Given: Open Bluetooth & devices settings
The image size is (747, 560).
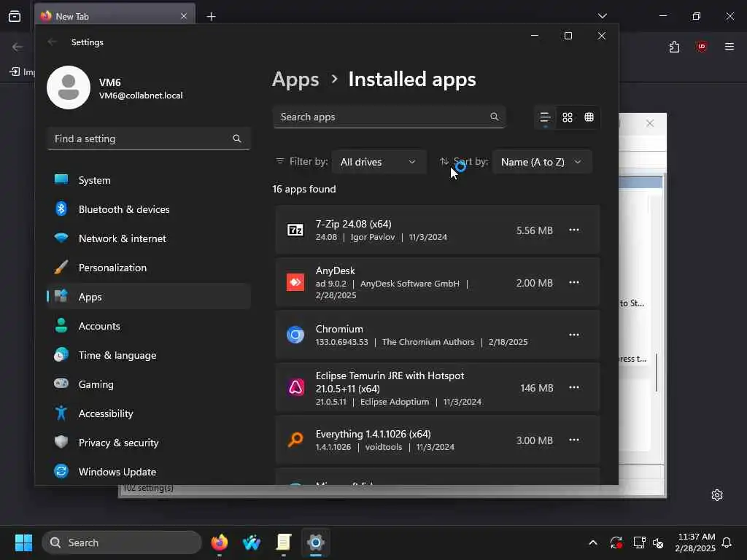Looking at the screenshot, I should coord(149,209).
